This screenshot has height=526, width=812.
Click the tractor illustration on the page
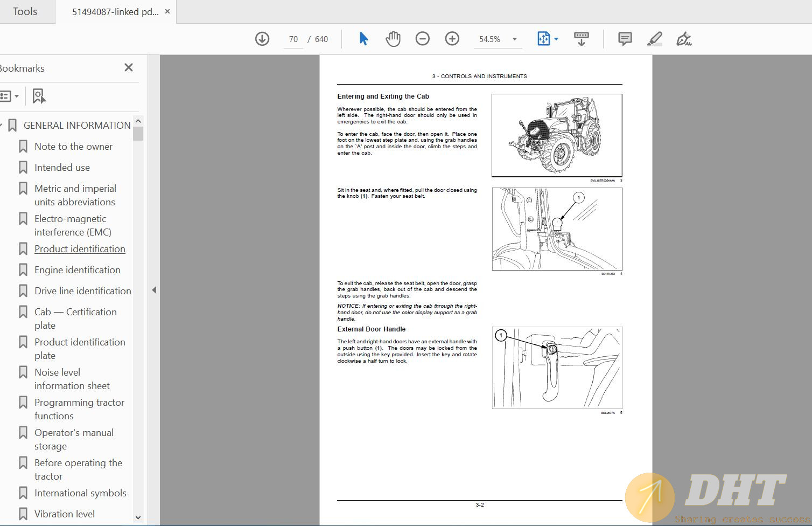[557, 135]
